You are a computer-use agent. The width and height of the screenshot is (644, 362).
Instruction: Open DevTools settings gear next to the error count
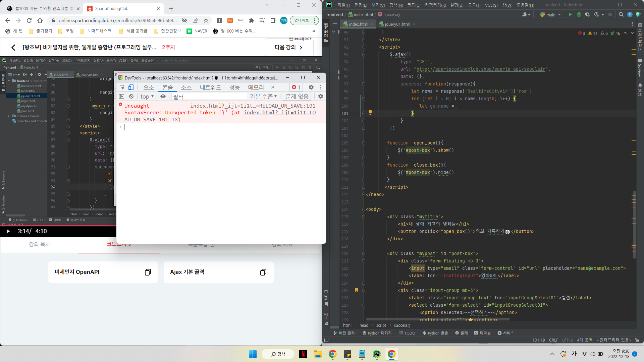311,87
